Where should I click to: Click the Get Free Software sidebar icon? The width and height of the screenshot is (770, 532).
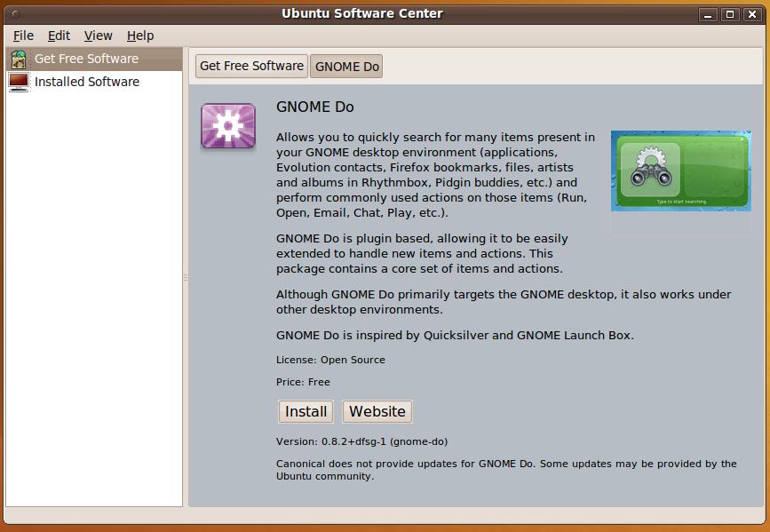click(19, 59)
